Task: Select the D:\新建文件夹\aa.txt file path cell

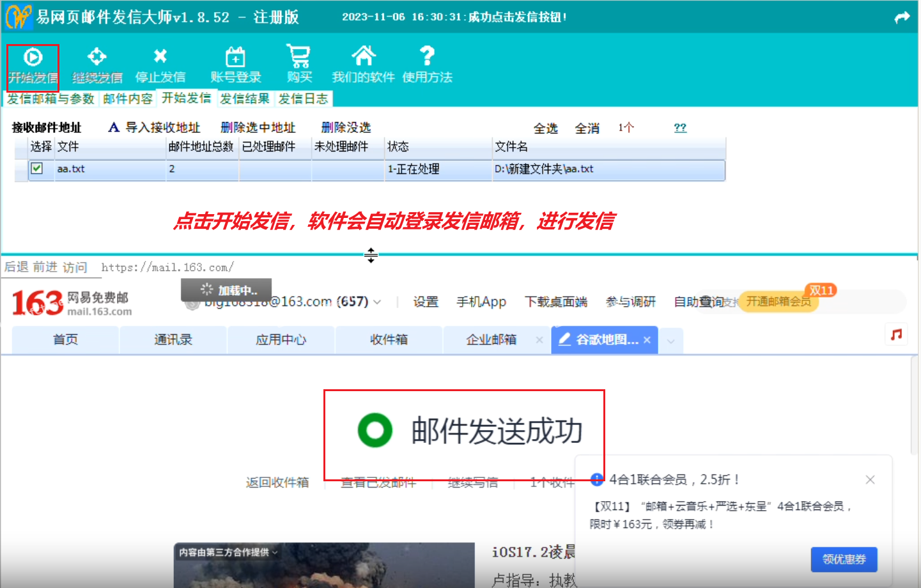Action: point(608,169)
